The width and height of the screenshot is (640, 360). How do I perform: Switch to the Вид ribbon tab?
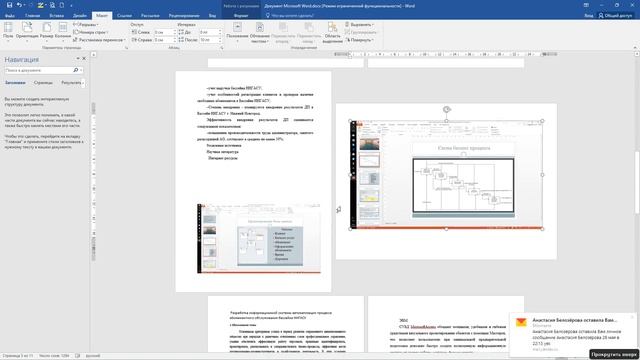[212, 16]
